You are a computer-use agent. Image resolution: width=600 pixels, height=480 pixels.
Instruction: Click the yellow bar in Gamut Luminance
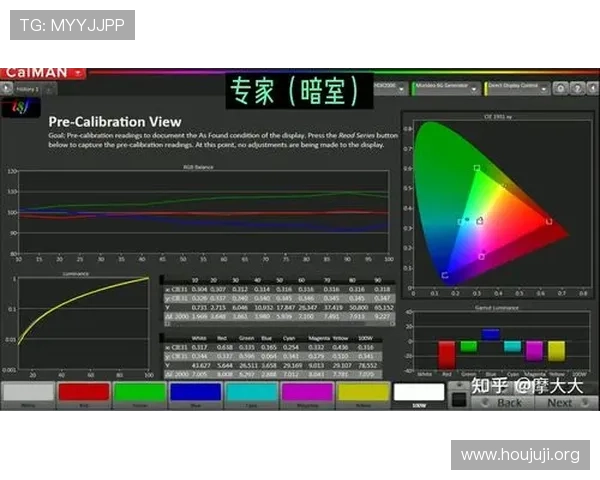click(556, 351)
